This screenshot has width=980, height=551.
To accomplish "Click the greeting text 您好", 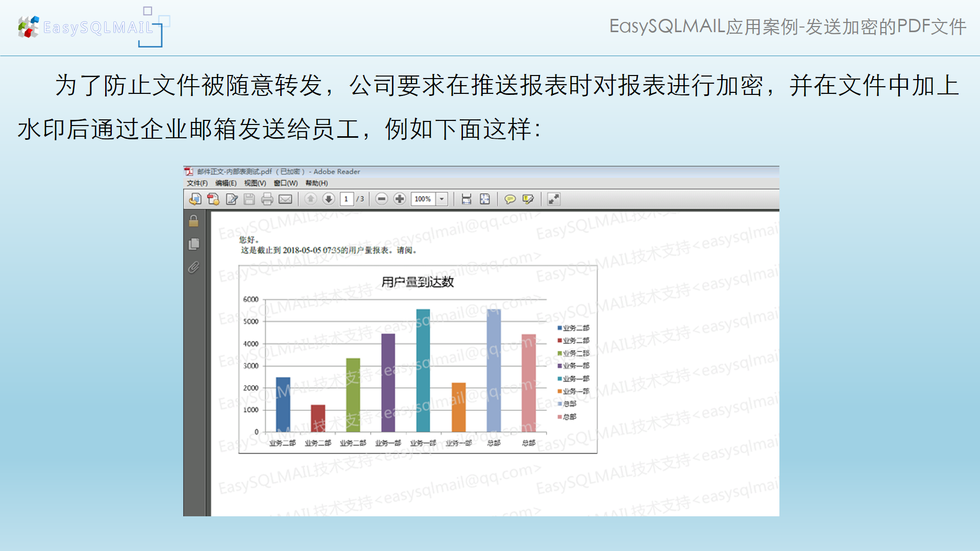I will [249, 240].
